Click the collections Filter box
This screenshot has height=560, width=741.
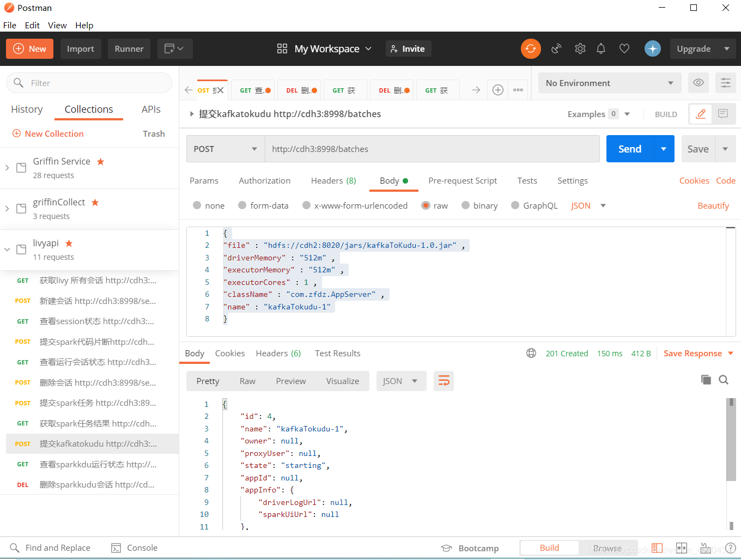(x=89, y=83)
